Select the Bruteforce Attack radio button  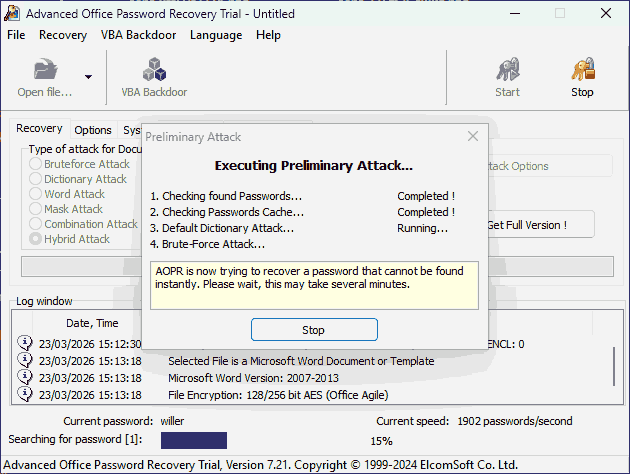(37, 164)
